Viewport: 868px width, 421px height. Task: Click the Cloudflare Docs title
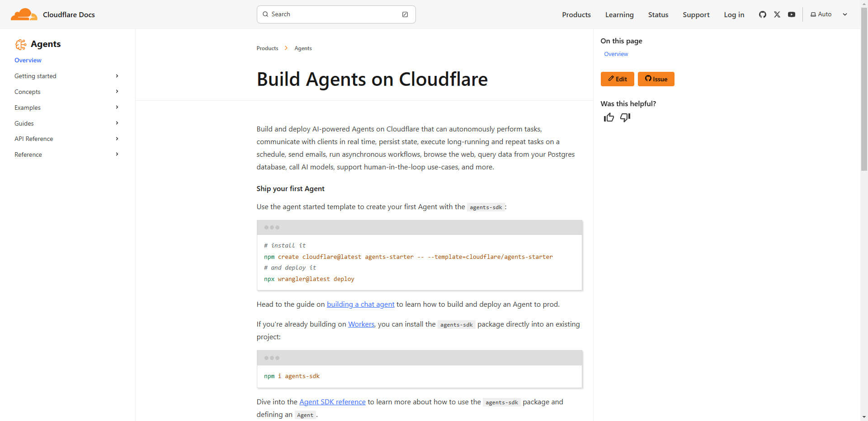(69, 14)
